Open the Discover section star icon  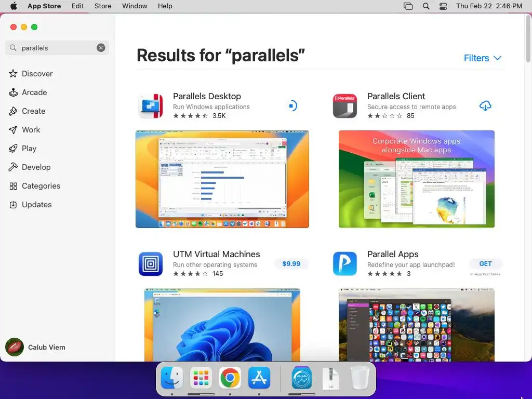(x=13, y=74)
